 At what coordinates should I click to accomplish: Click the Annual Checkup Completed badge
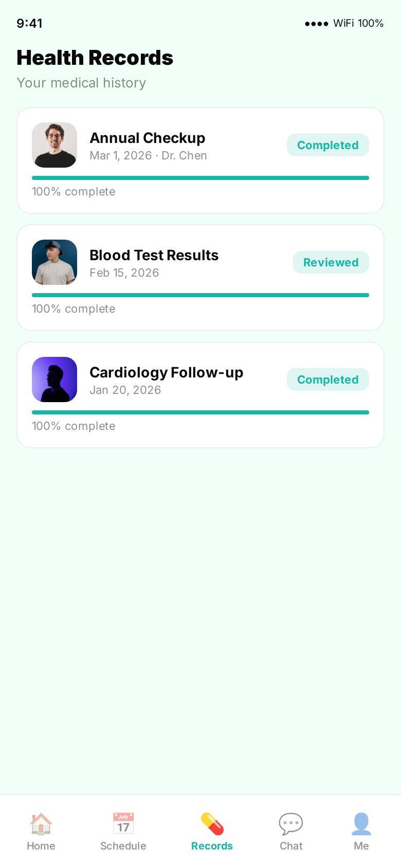328,145
